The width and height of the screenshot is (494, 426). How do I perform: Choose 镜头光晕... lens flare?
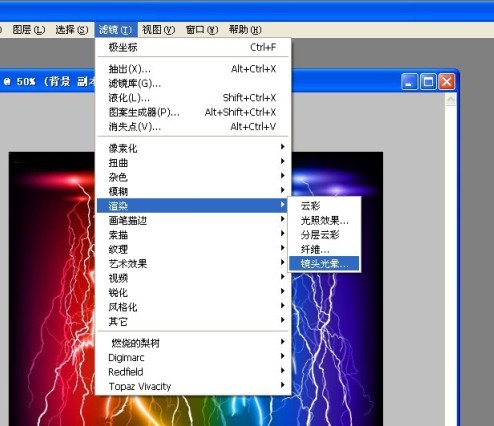click(x=324, y=264)
